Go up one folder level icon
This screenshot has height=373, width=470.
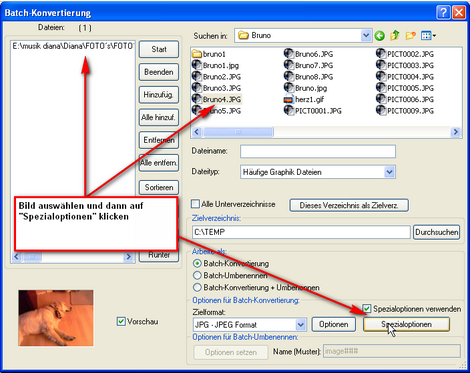[x=395, y=35]
